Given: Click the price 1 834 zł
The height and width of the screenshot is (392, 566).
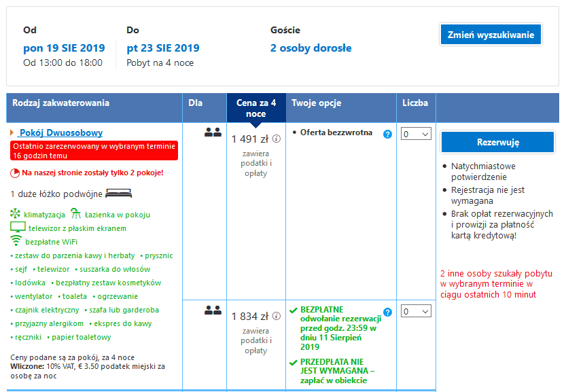Looking at the screenshot, I should point(250,316).
